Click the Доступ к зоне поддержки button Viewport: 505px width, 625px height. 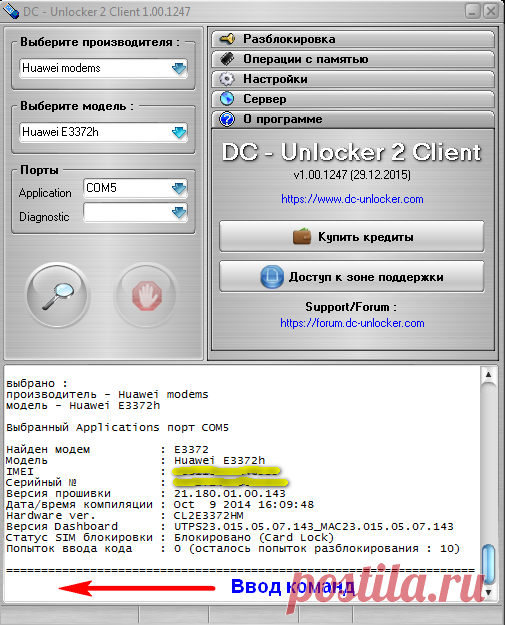(x=352, y=277)
